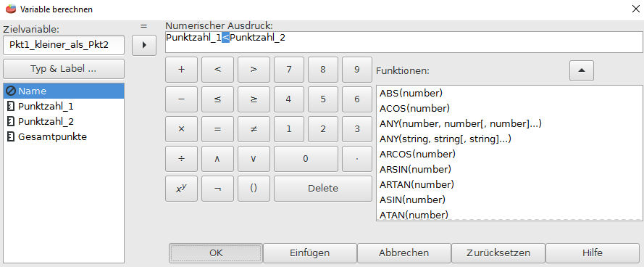Click into the Zielvariable text field
The image size is (644, 267).
pos(64,45)
